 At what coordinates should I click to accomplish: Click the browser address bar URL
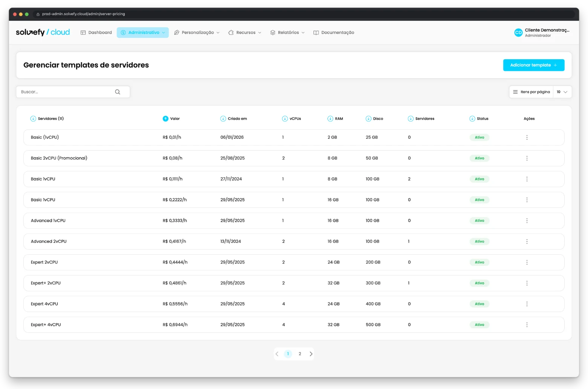click(83, 14)
